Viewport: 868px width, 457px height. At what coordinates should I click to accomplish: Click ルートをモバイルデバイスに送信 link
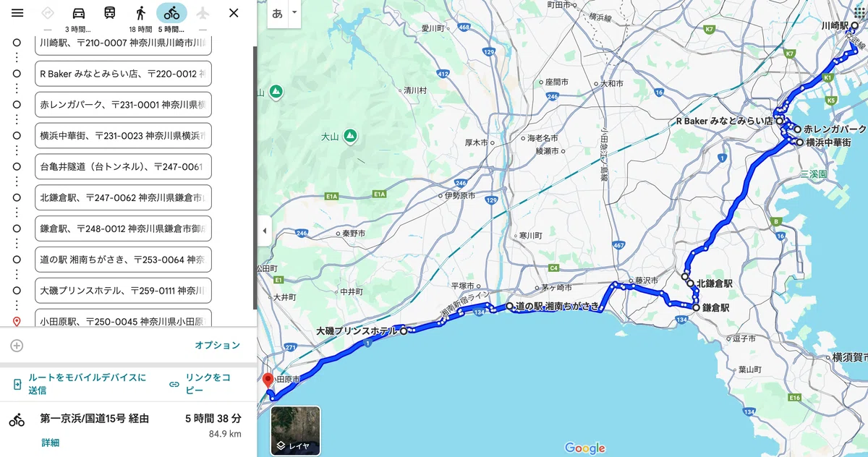87,384
